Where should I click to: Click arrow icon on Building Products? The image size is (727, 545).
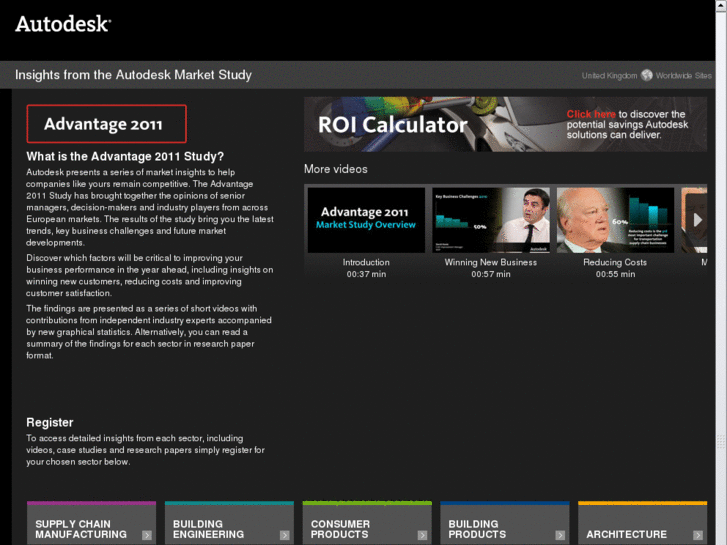pyautogui.click(x=560, y=535)
